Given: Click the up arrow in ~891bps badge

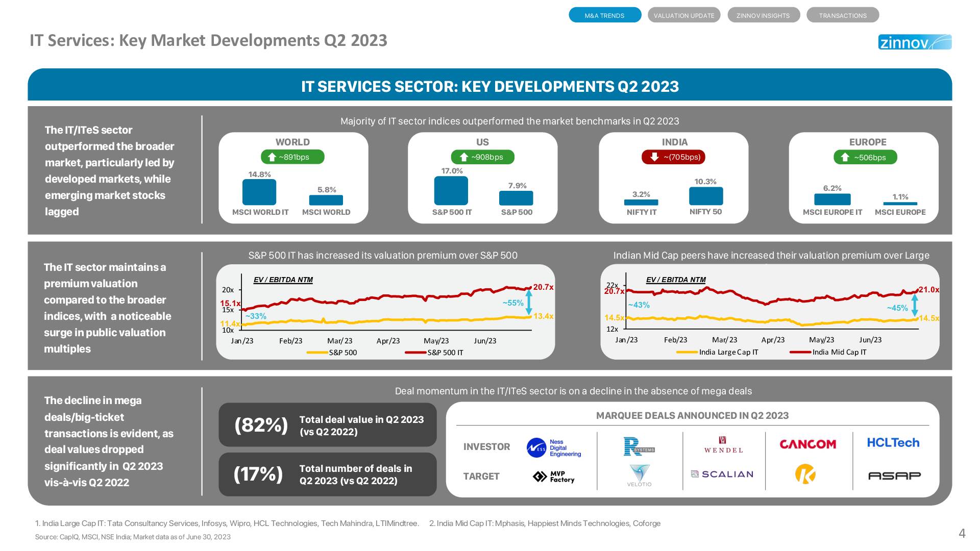Looking at the screenshot, I should point(272,157).
